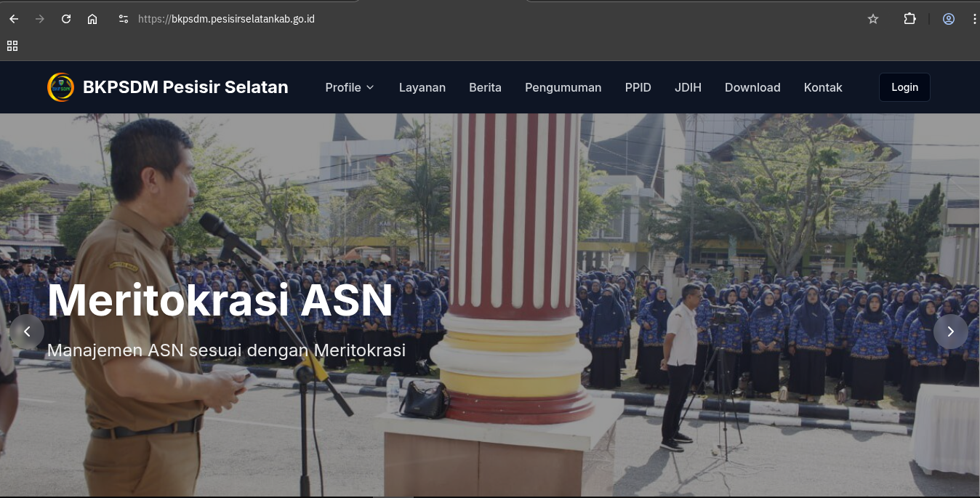This screenshot has width=980, height=498.
Task: Click the Login button
Action: [904, 87]
